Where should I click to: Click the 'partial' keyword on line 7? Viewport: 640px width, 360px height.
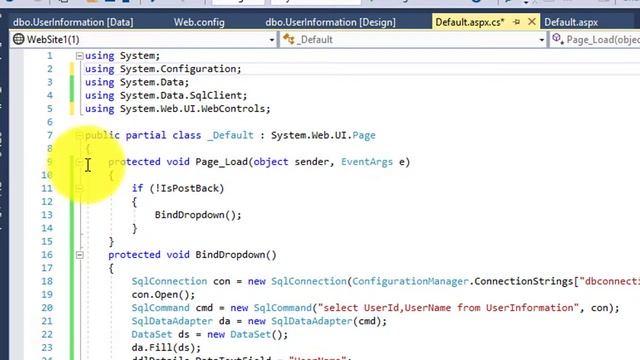(146, 135)
